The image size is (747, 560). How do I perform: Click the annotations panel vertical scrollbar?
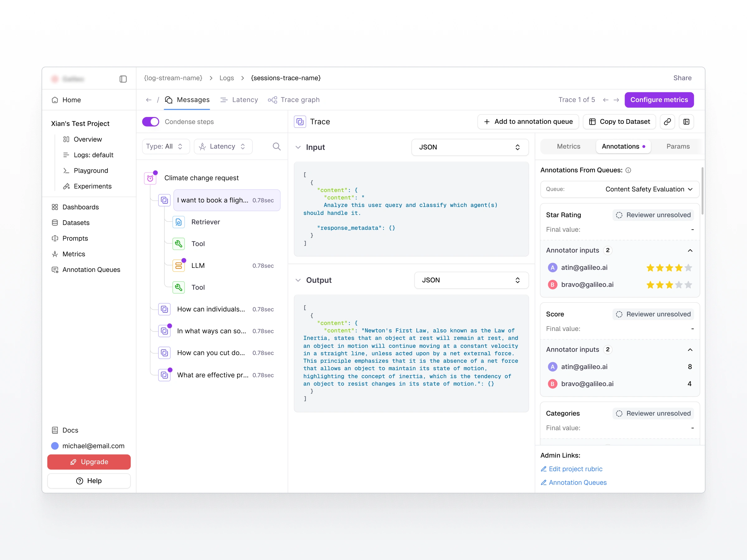tap(702, 191)
